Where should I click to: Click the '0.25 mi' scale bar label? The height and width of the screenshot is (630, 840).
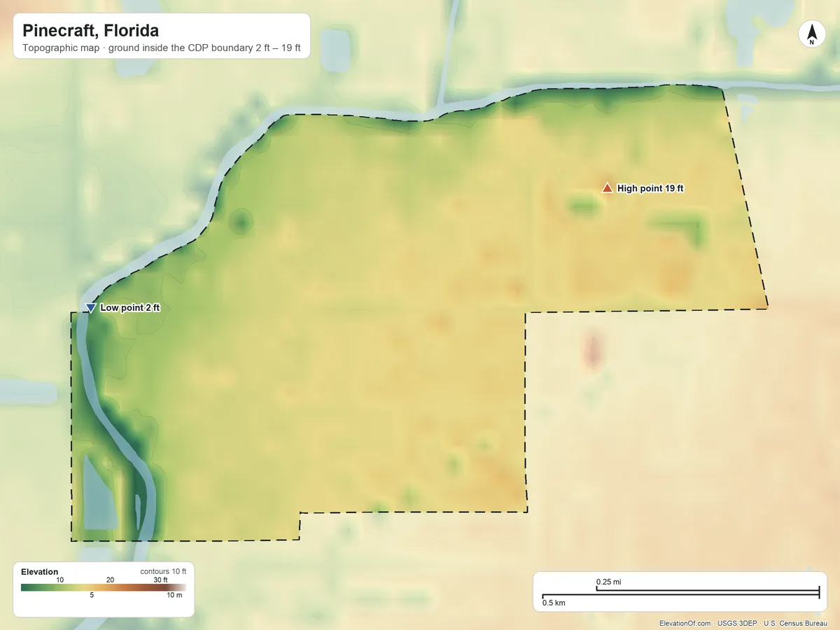tap(609, 582)
